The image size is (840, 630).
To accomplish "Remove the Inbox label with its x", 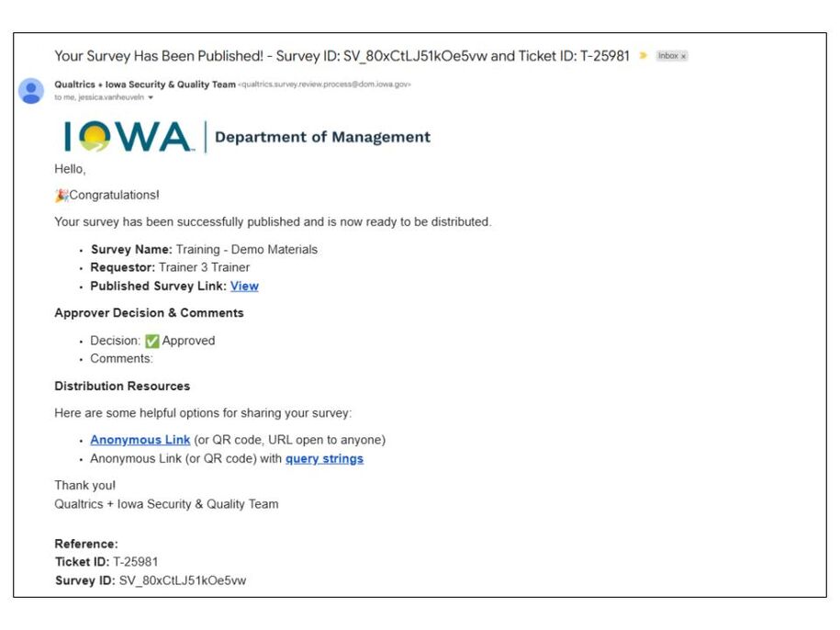I will pyautogui.click(x=683, y=56).
